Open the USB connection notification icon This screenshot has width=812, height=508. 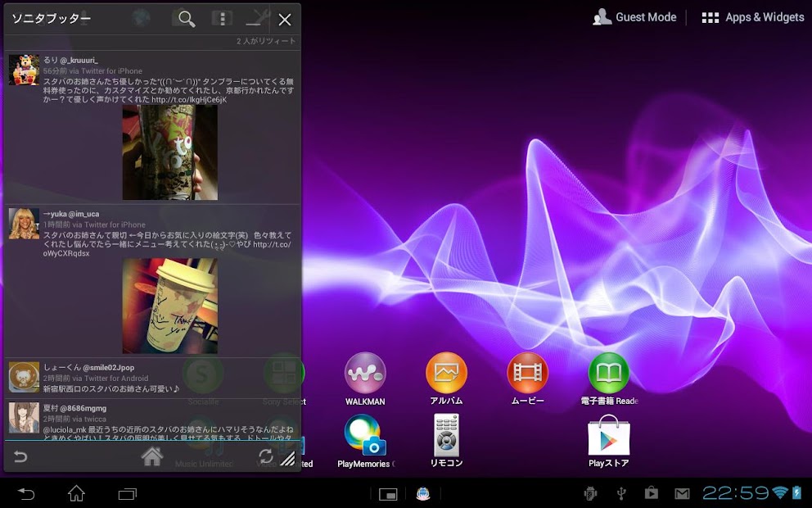(621, 493)
